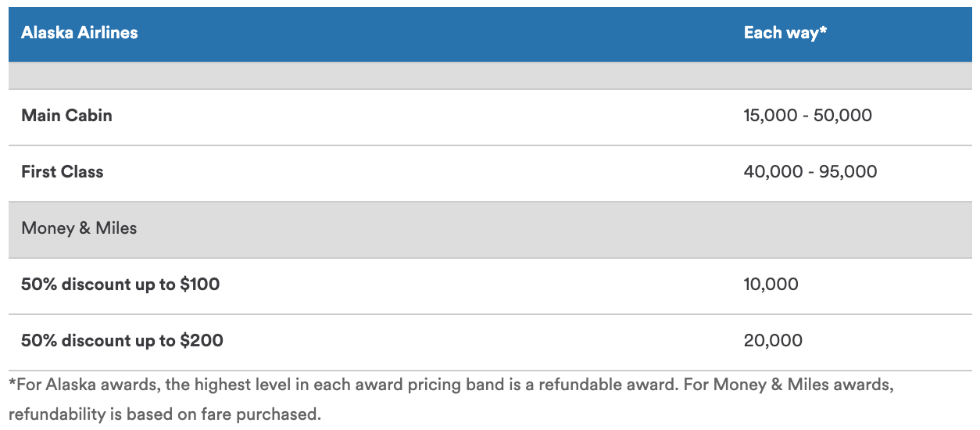Select the First Class row label

pyautogui.click(x=62, y=172)
